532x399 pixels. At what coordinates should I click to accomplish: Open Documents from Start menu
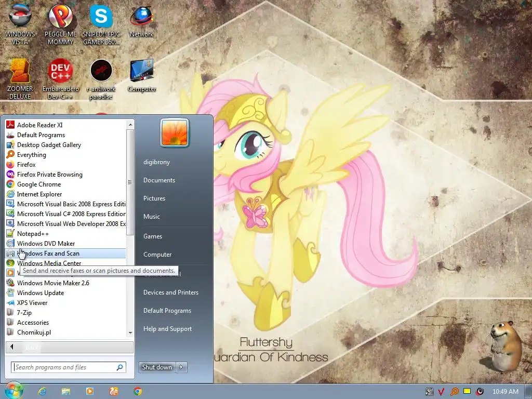pyautogui.click(x=159, y=180)
